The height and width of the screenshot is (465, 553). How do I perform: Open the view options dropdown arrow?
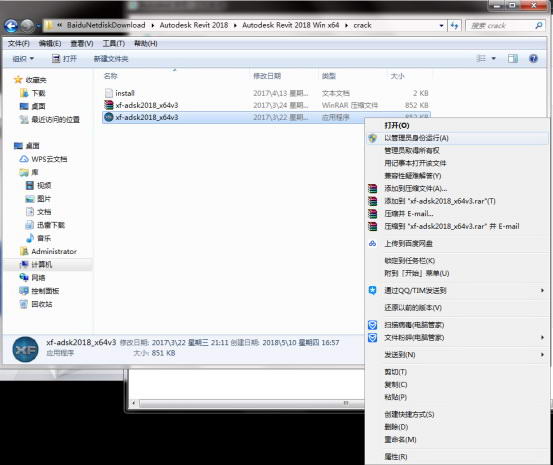[494, 59]
